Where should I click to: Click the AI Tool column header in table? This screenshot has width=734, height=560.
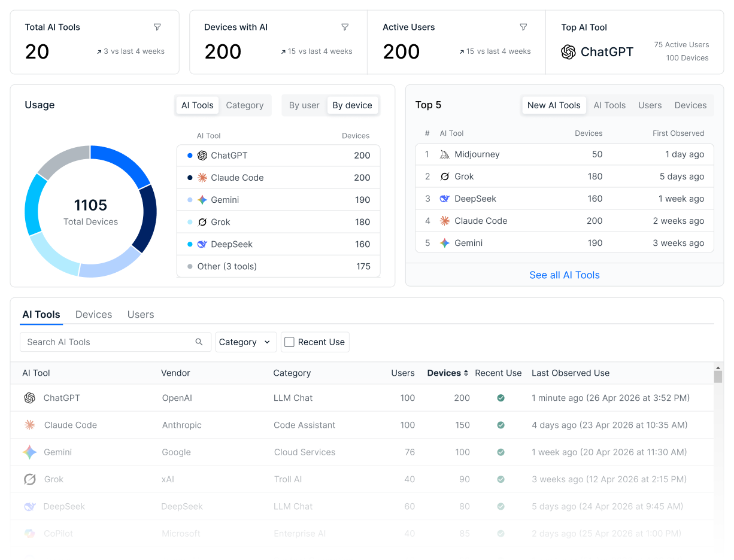(36, 373)
